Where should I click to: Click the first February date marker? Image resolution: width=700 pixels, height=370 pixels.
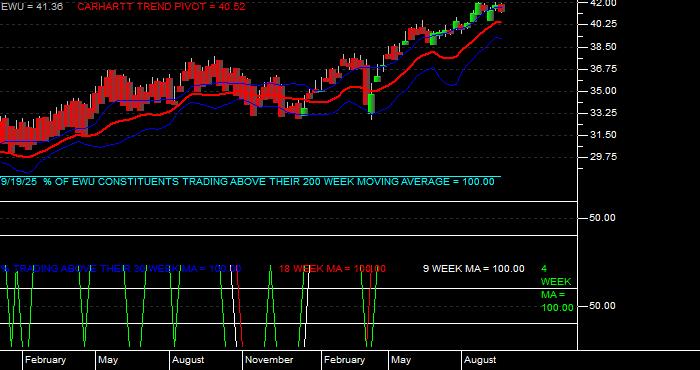click(x=45, y=360)
